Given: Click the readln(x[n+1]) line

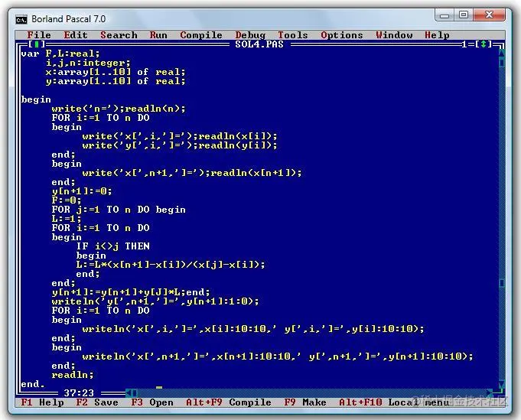Looking at the screenshot, I should click(x=192, y=173).
